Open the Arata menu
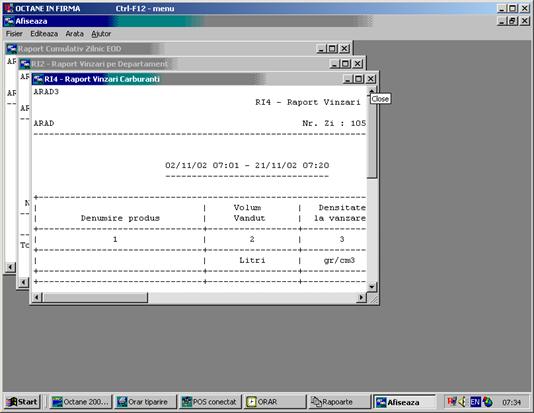Viewport: 534px width, 413px height. click(74, 34)
